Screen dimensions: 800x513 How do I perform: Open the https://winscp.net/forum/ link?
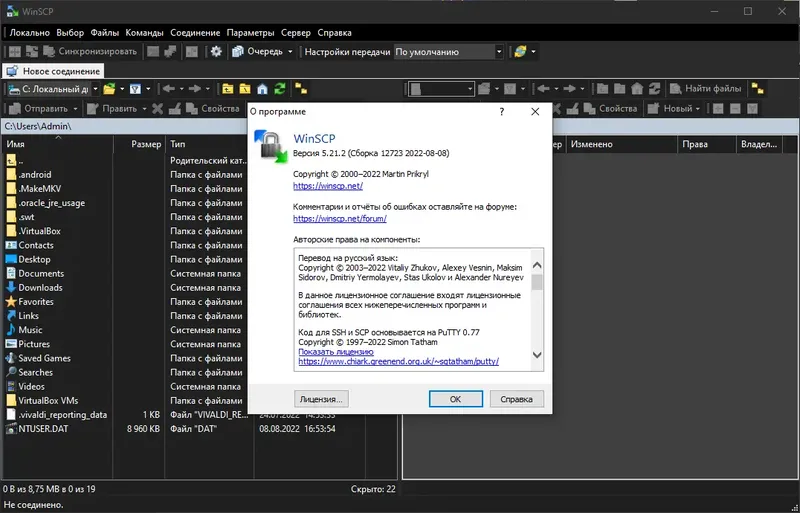coord(340,218)
